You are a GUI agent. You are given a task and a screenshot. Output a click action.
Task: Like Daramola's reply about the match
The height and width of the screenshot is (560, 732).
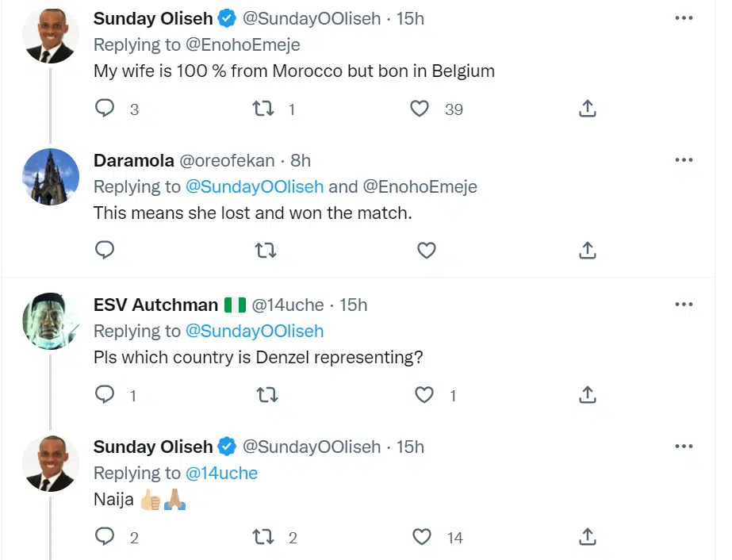(426, 251)
